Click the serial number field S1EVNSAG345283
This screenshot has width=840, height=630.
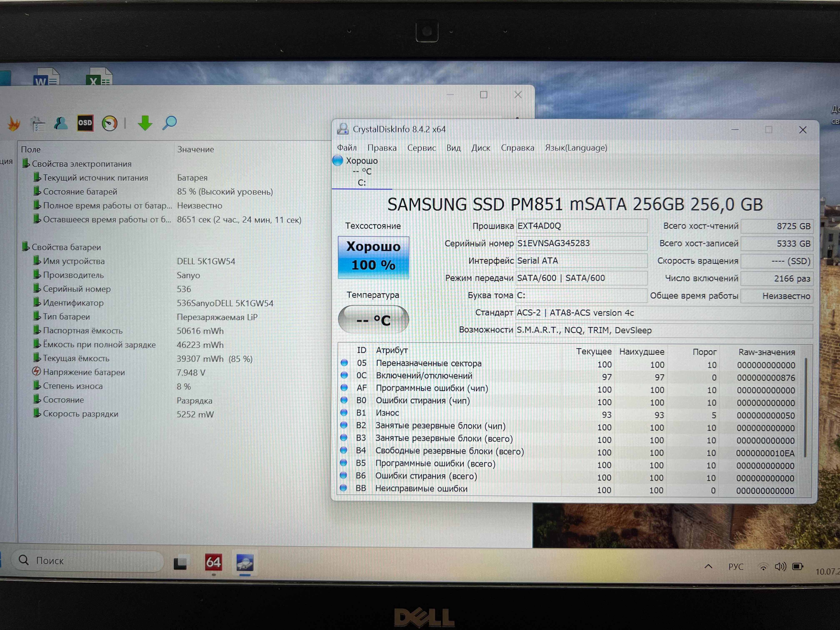(x=581, y=243)
